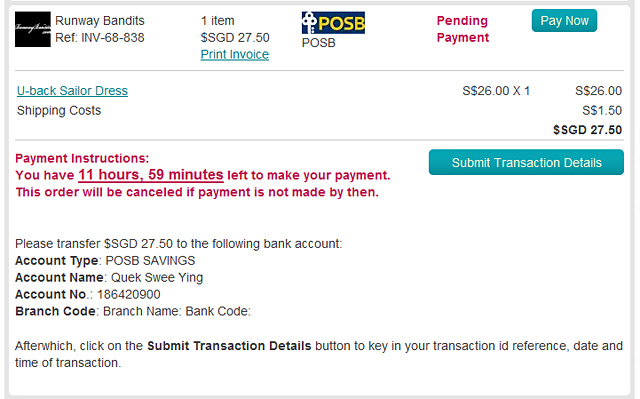
Task: Open the U-back Sailor Dress link
Action: pyautogui.click(x=72, y=91)
